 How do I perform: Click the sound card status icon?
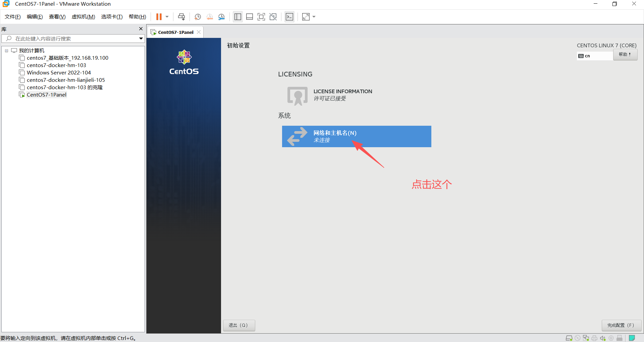coord(603,338)
